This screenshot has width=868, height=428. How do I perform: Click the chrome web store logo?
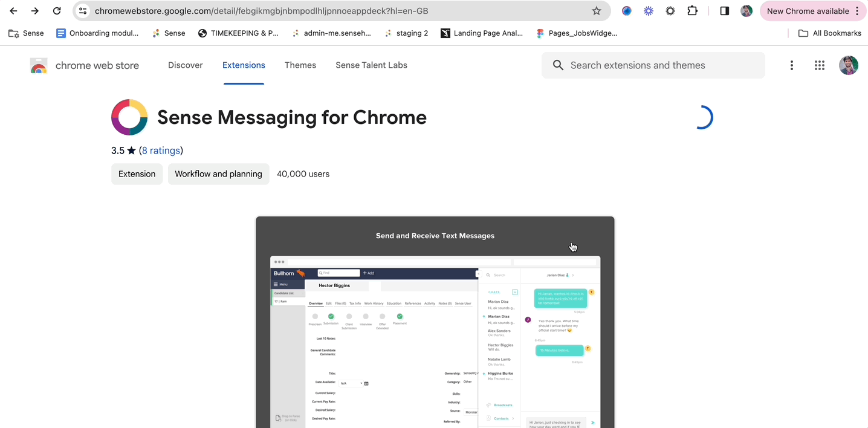(x=85, y=65)
